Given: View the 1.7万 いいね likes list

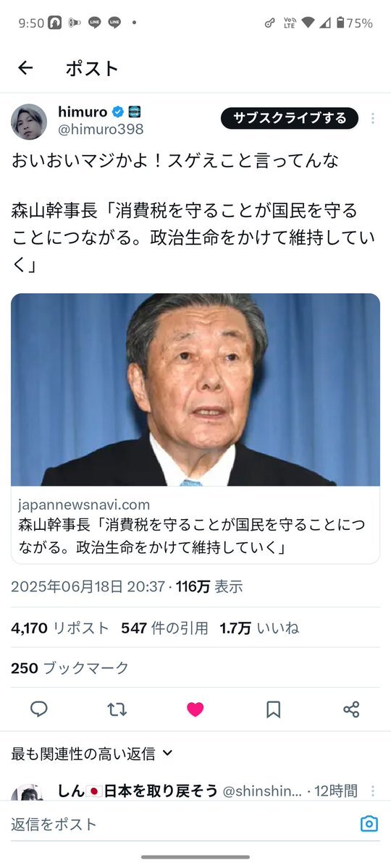Looking at the screenshot, I should click(259, 628).
